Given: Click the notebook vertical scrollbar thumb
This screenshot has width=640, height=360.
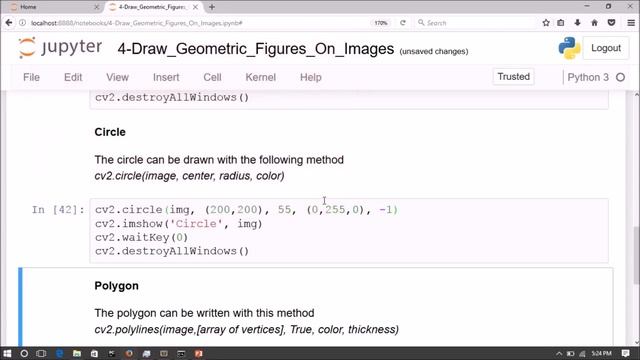Looking at the screenshot, I should point(636,255).
